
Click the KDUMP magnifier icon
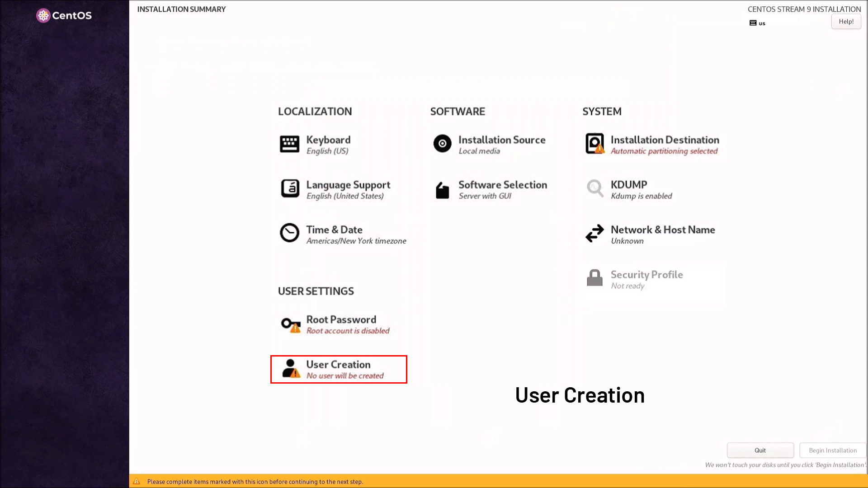click(x=594, y=188)
